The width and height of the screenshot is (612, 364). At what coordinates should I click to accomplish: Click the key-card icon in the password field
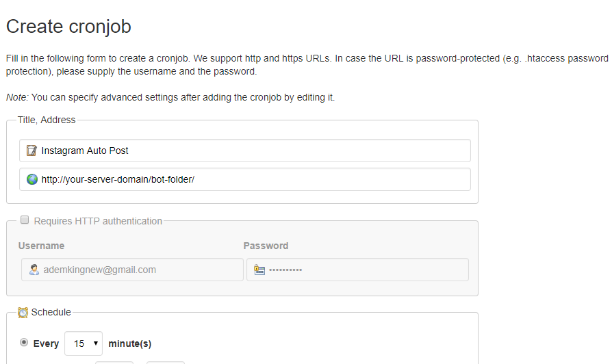pos(259,270)
